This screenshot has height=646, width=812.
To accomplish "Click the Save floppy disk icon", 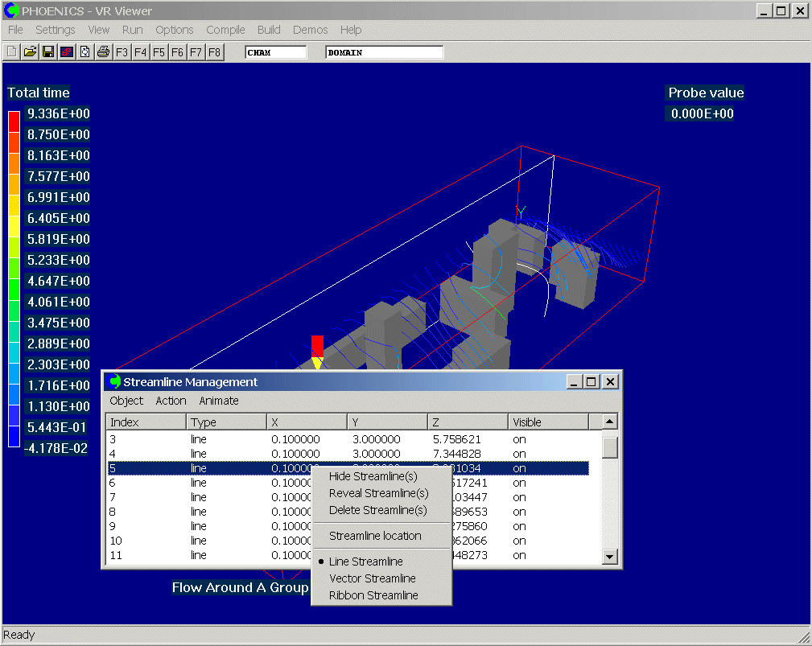I will [x=48, y=51].
